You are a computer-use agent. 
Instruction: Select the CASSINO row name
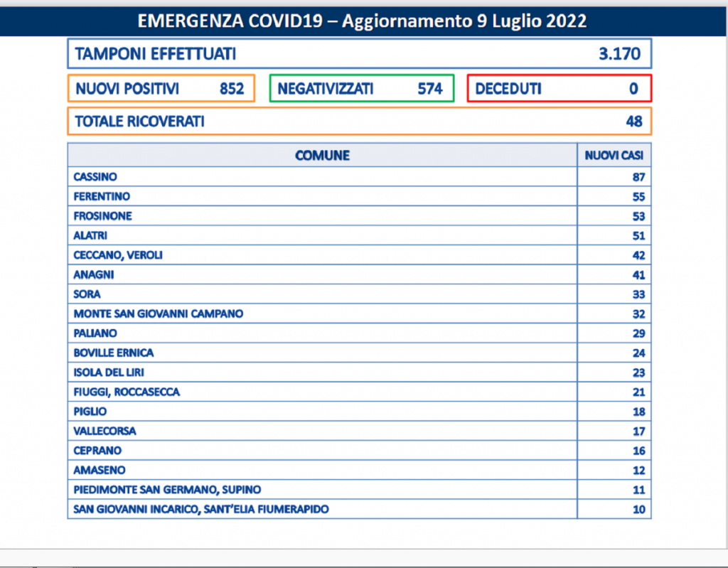95,176
